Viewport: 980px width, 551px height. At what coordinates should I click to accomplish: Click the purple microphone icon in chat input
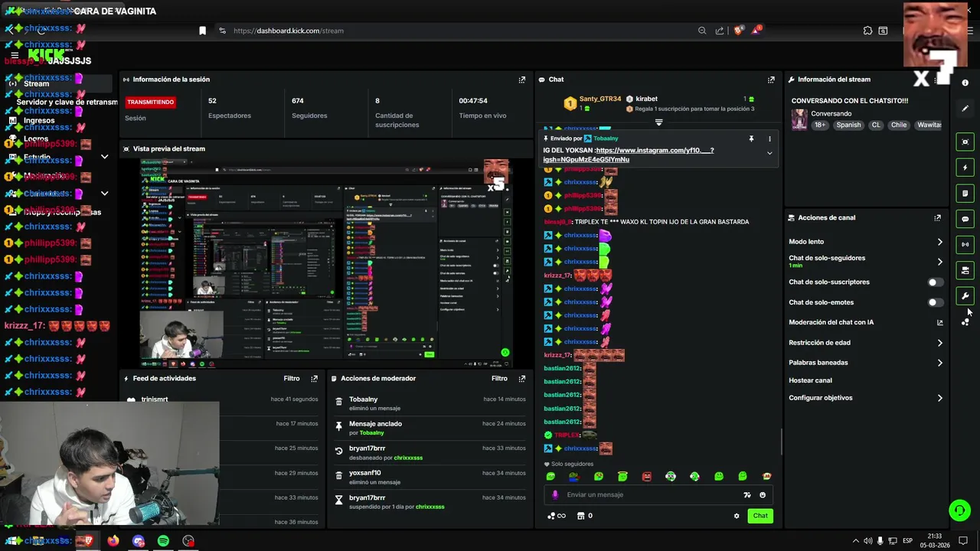click(555, 495)
